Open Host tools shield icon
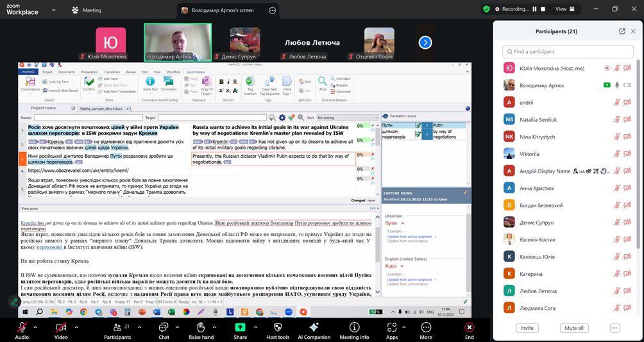 tap(278, 329)
